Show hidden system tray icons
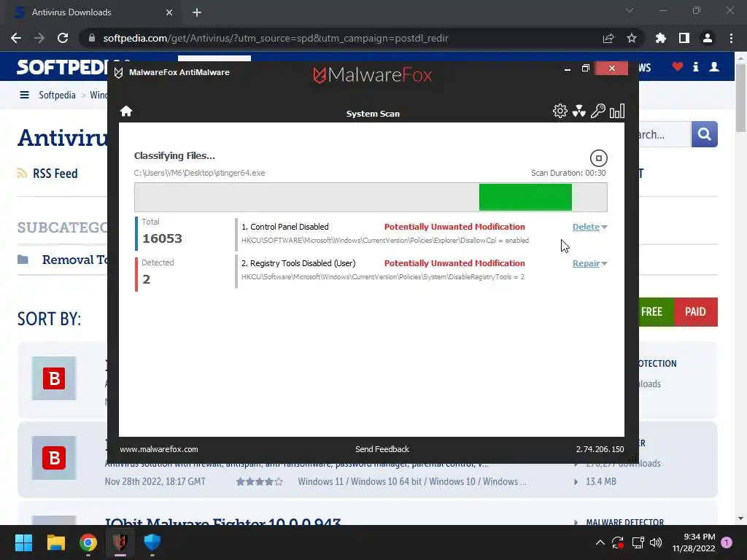747x560 pixels. tap(600, 542)
